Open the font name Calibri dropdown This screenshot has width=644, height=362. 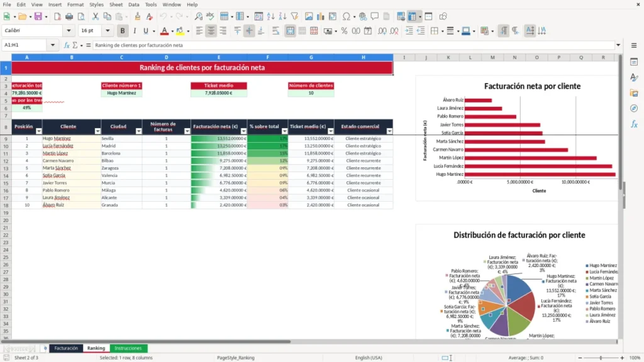69,31
